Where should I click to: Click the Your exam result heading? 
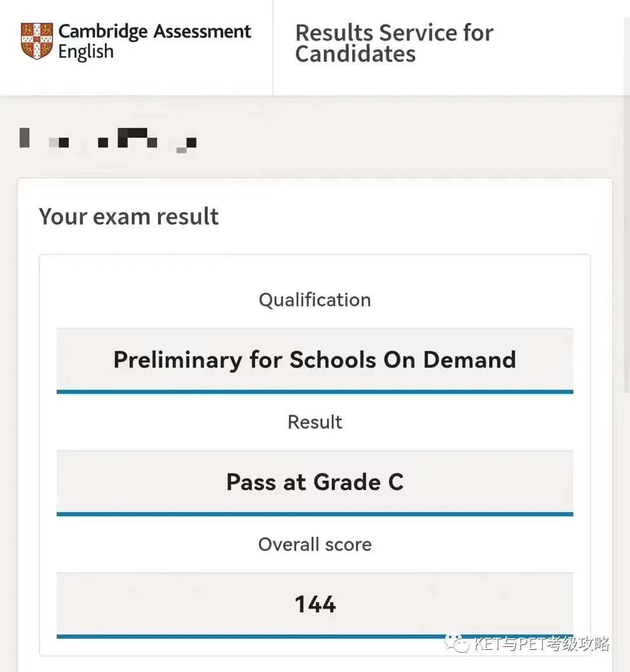pyautogui.click(x=128, y=216)
